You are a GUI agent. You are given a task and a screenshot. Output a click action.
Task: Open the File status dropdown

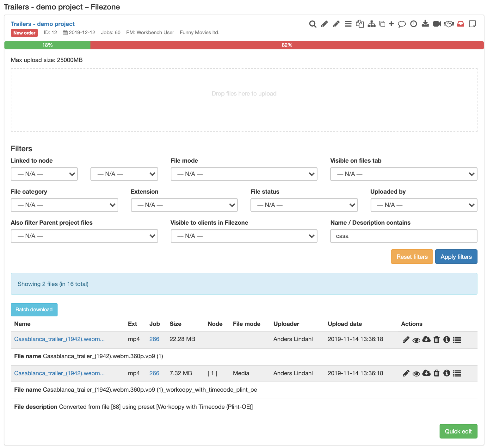point(304,205)
